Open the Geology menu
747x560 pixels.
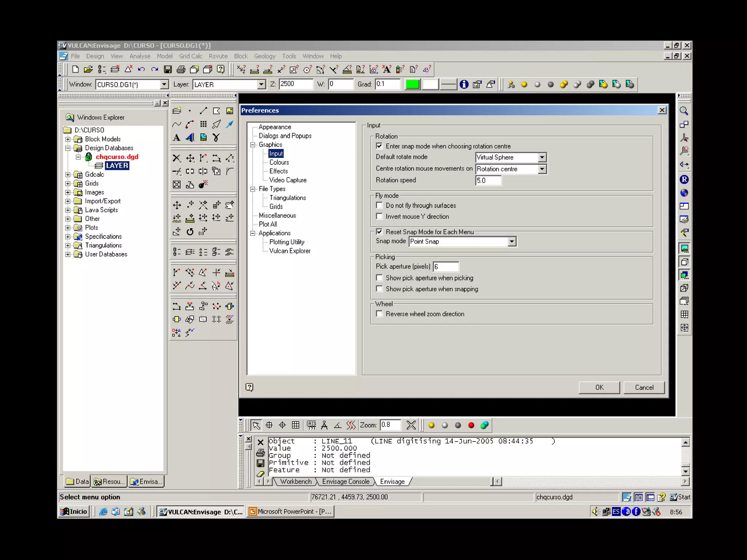pyautogui.click(x=264, y=56)
